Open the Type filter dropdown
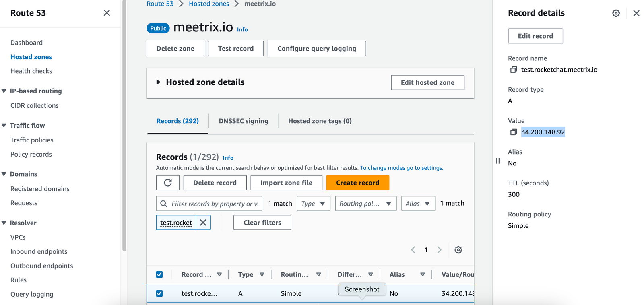The height and width of the screenshot is (305, 644). [x=313, y=204]
